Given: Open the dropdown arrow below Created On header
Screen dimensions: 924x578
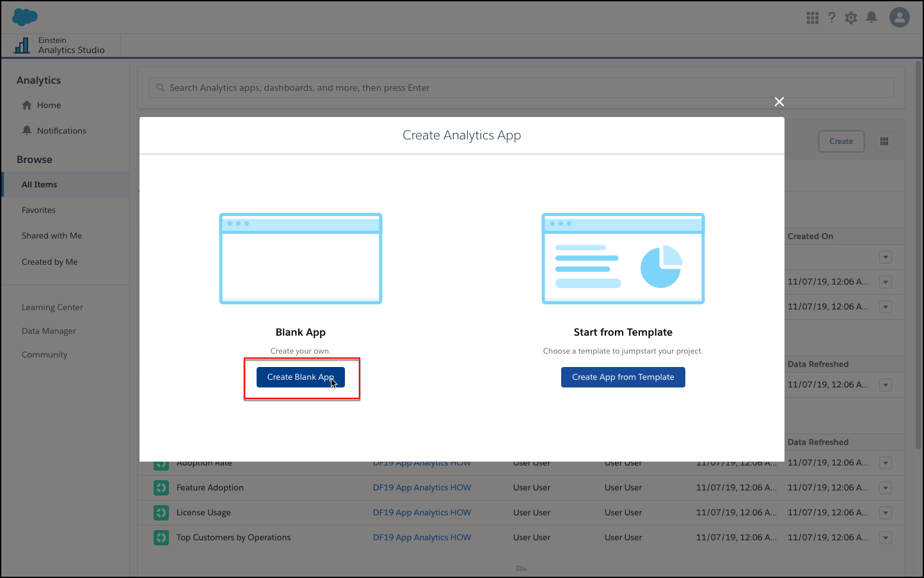Looking at the screenshot, I should click(886, 257).
